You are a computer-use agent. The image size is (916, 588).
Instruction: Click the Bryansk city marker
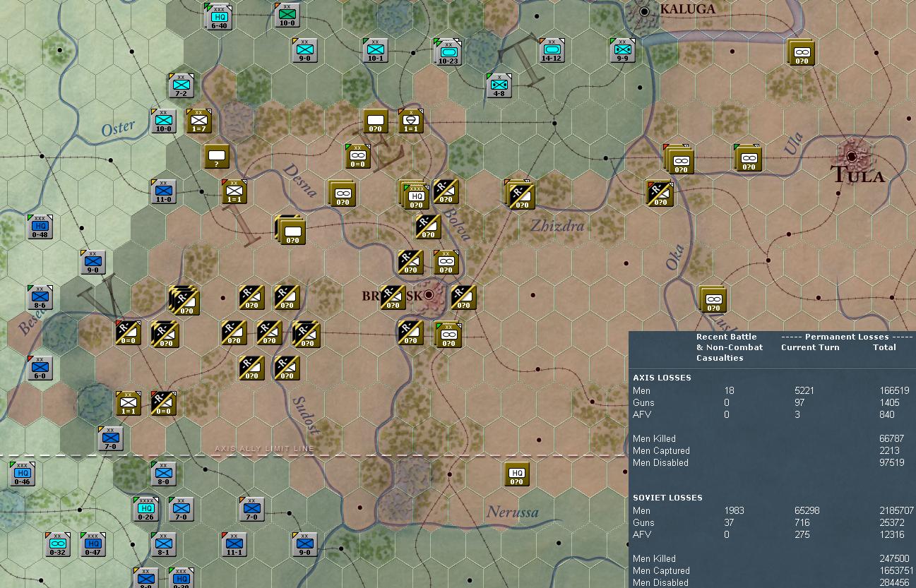tap(428, 295)
